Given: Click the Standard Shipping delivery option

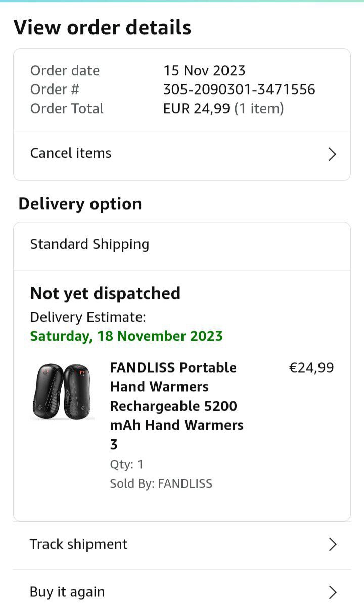Looking at the screenshot, I should click(x=89, y=244).
